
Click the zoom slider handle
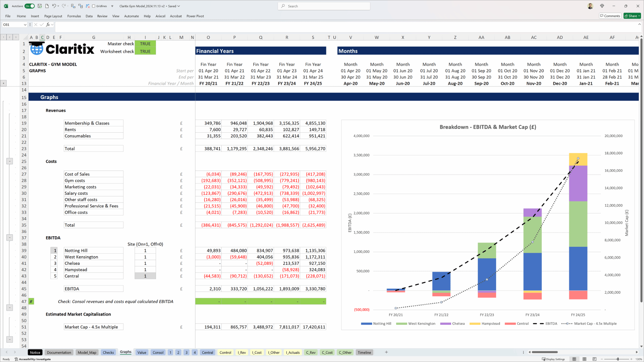618,359
